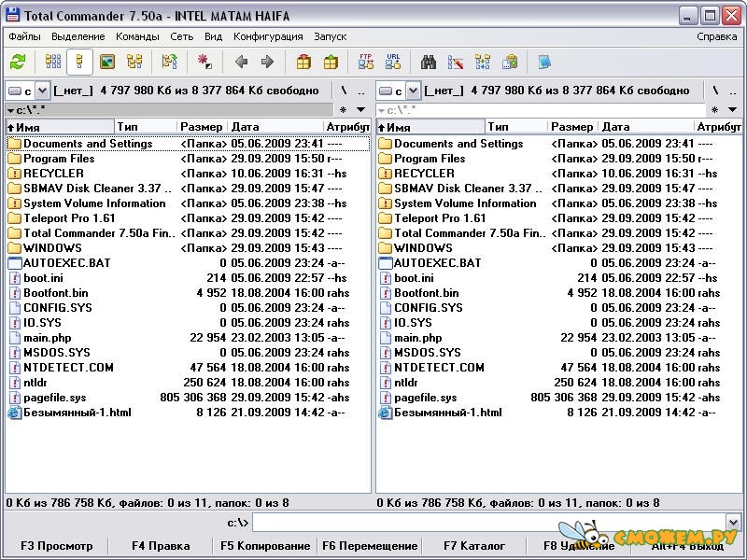
Task: Open the Выделение menu
Action: 78,36
